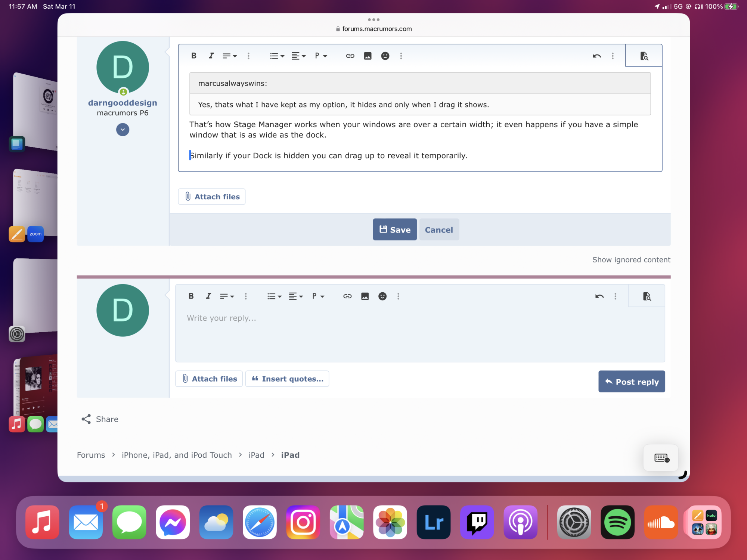Viewport: 747px width, 560px height.
Task: Click insert image icon in reply toolbar
Action: [365, 296]
